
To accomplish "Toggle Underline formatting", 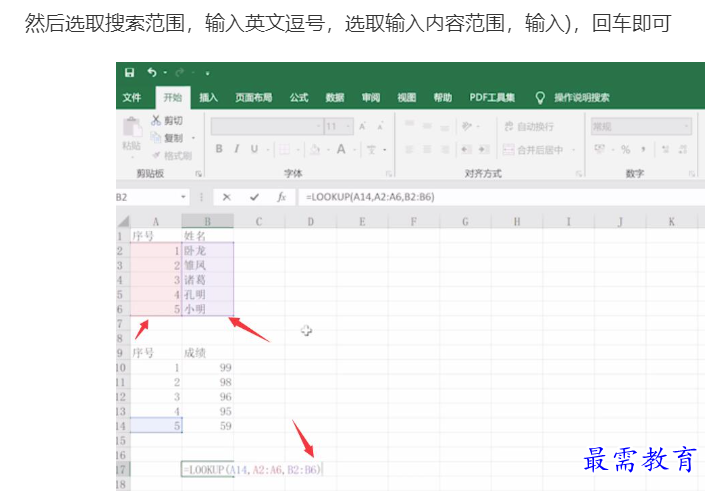I will coord(254,149).
